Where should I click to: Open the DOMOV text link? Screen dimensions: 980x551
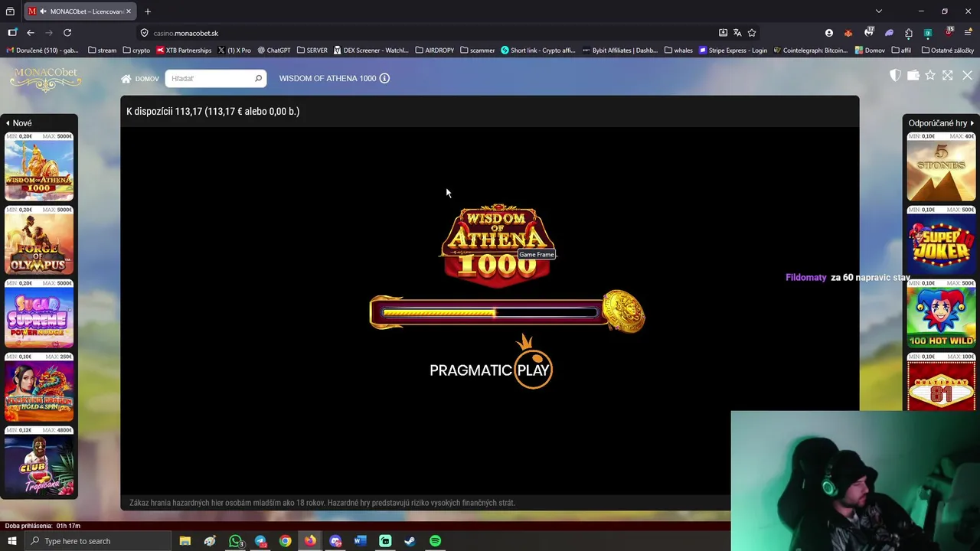[x=147, y=79]
